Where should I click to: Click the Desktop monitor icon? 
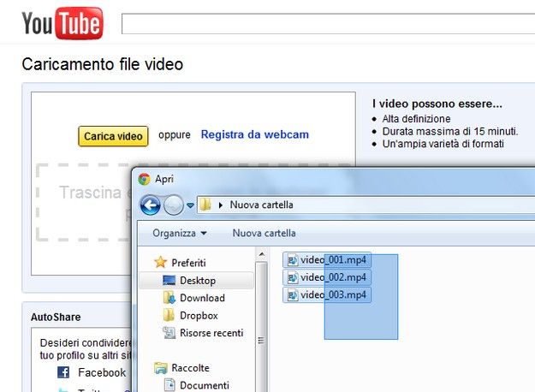tap(169, 280)
